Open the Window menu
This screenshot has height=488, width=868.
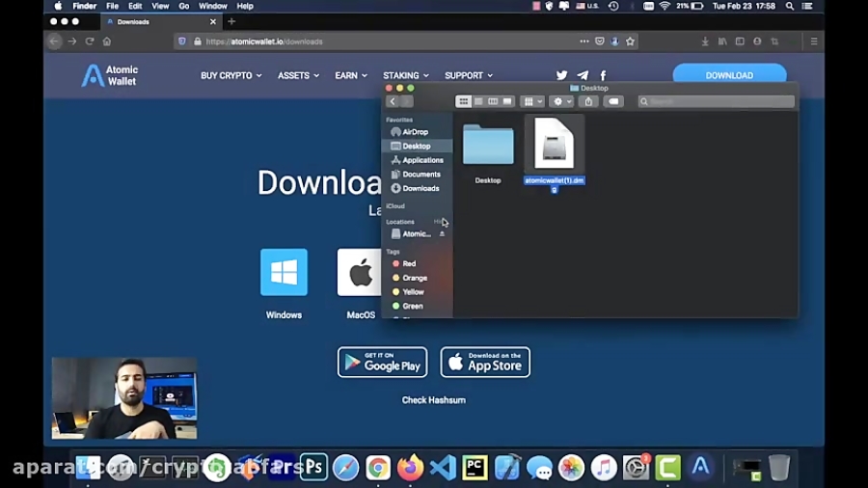coord(212,6)
